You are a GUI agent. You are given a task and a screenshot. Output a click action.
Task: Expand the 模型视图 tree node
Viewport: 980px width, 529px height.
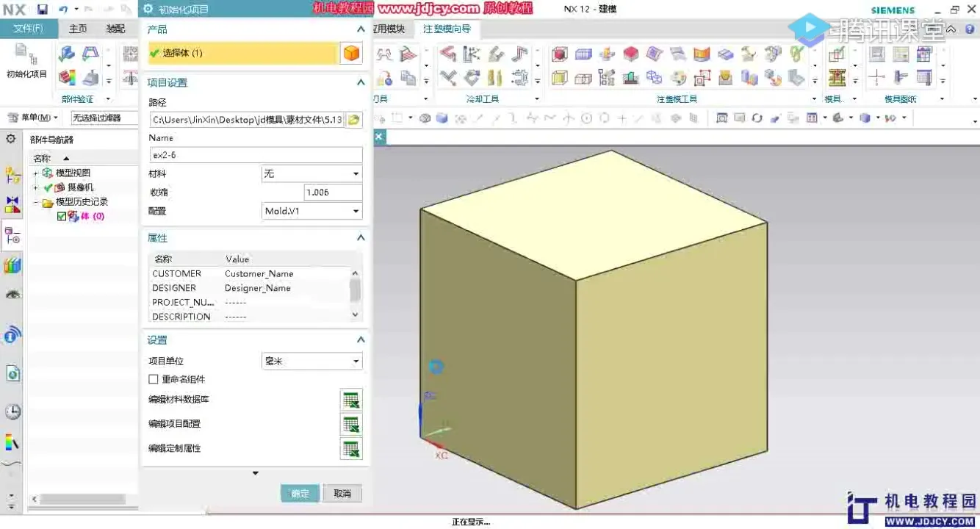35,173
